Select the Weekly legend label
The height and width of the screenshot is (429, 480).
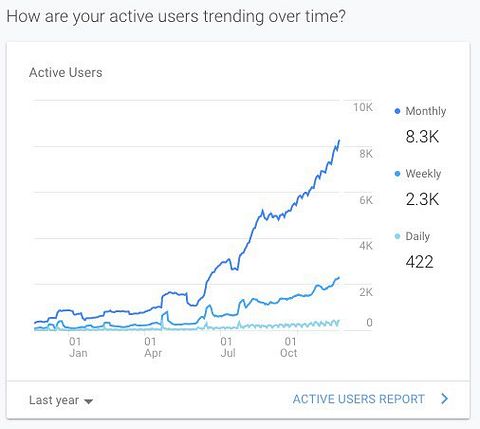pyautogui.click(x=423, y=174)
